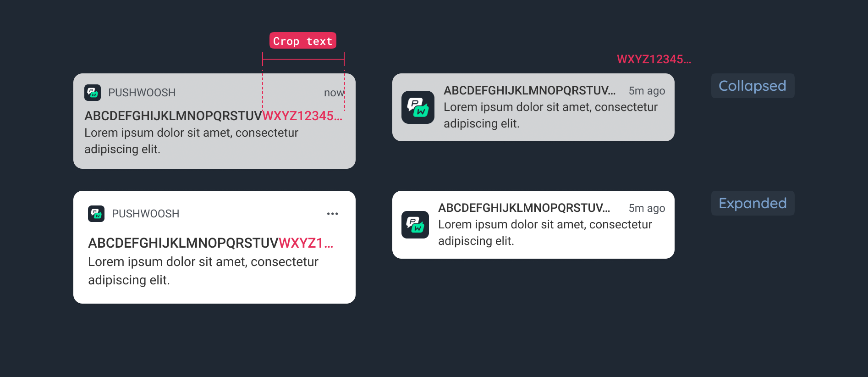This screenshot has width=868, height=377.
Task: Click the red Crop text tag
Action: (303, 41)
